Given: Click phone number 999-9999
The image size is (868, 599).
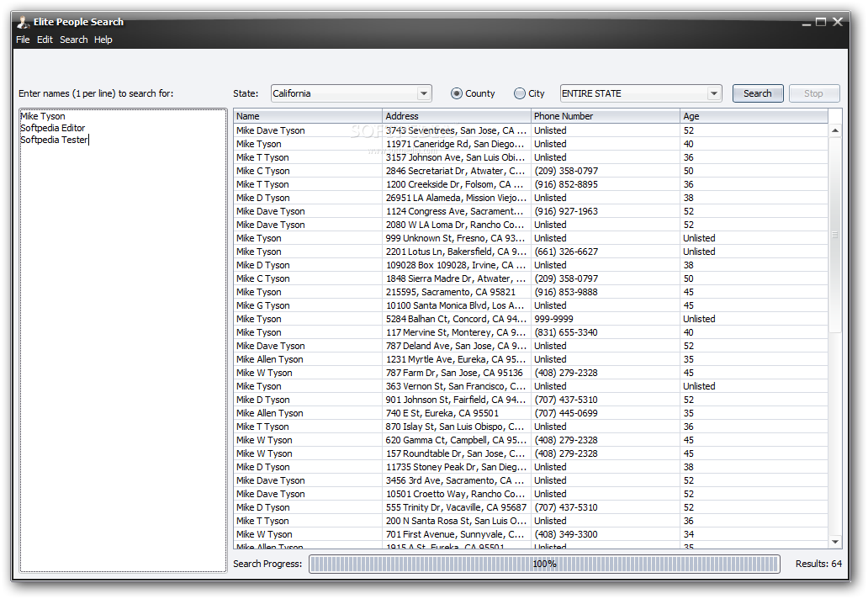Looking at the screenshot, I should click(x=553, y=320).
